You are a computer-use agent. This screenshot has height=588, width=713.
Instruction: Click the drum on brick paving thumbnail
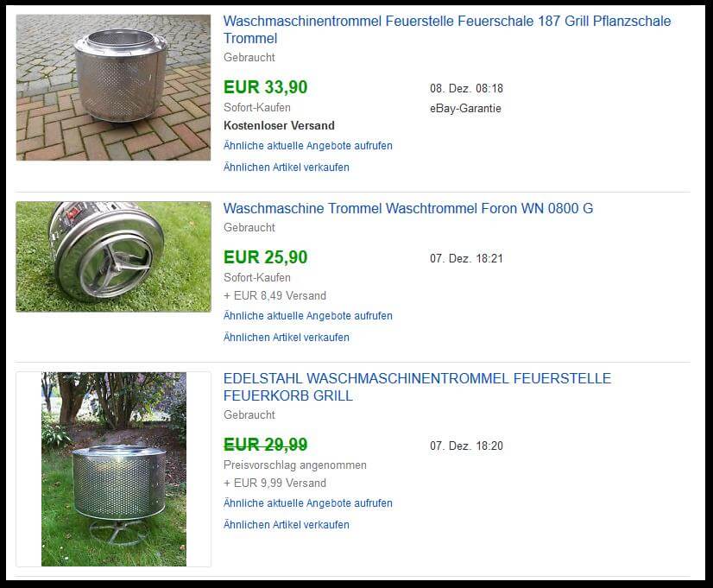[113, 87]
